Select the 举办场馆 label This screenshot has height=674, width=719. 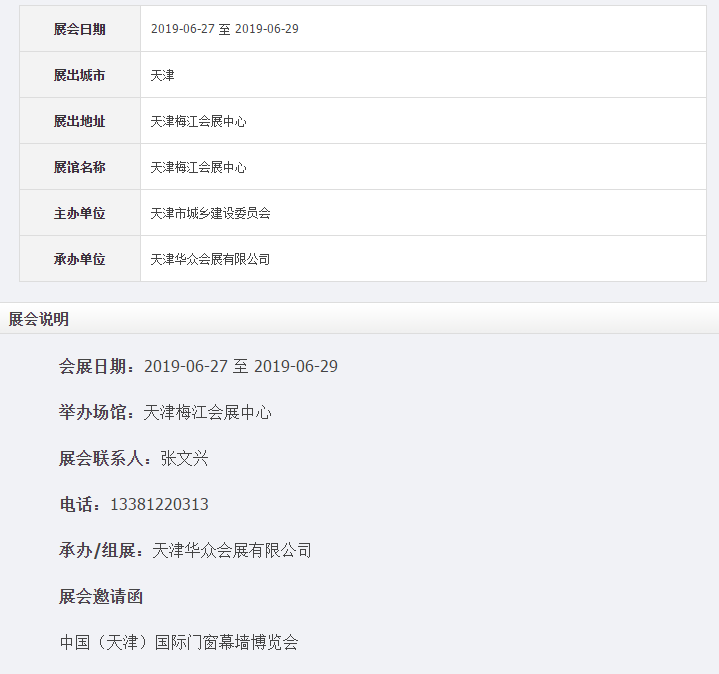pos(97,412)
